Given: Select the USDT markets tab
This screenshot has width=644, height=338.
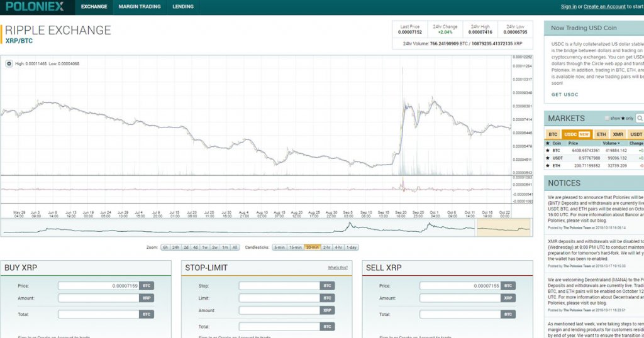Looking at the screenshot, I should [x=636, y=134].
